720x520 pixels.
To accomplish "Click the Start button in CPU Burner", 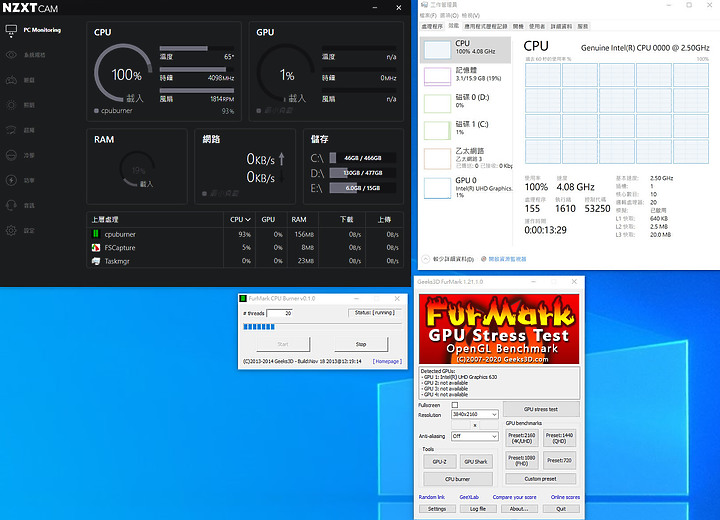I will pos(283,344).
